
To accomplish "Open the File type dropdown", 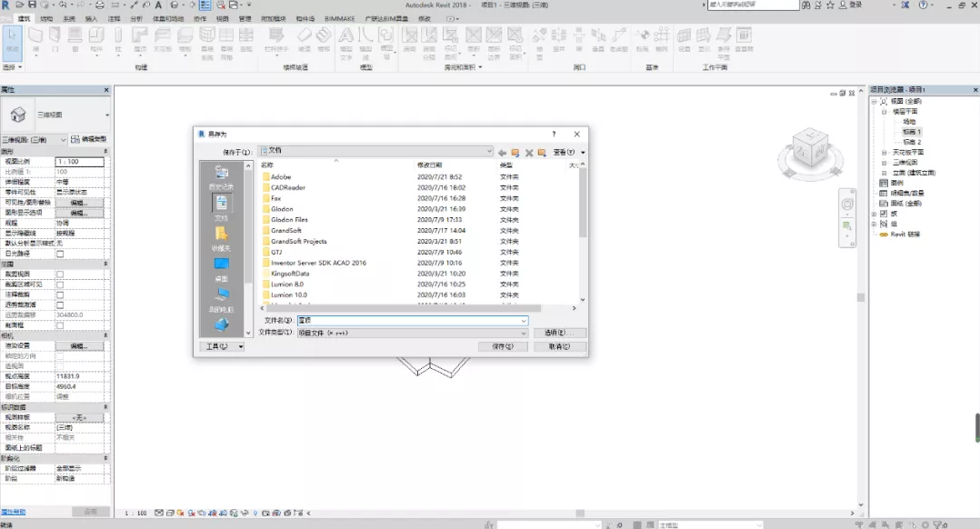I will (x=413, y=333).
